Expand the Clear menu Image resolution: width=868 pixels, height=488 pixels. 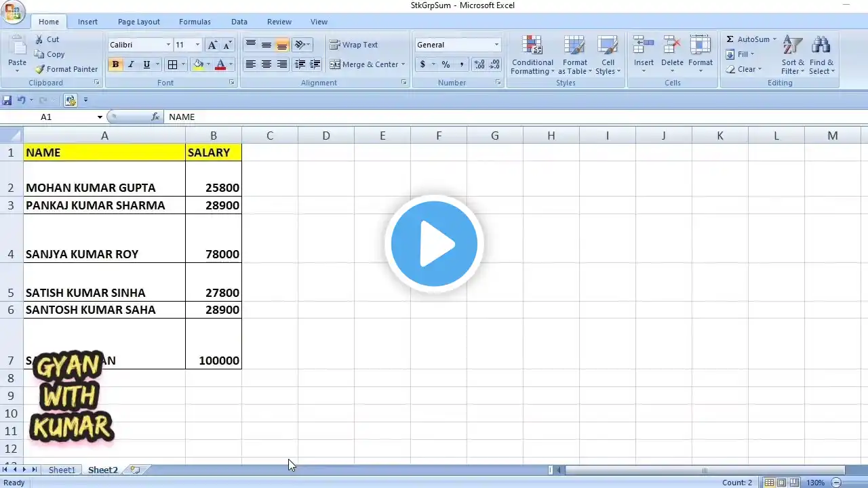(x=744, y=69)
